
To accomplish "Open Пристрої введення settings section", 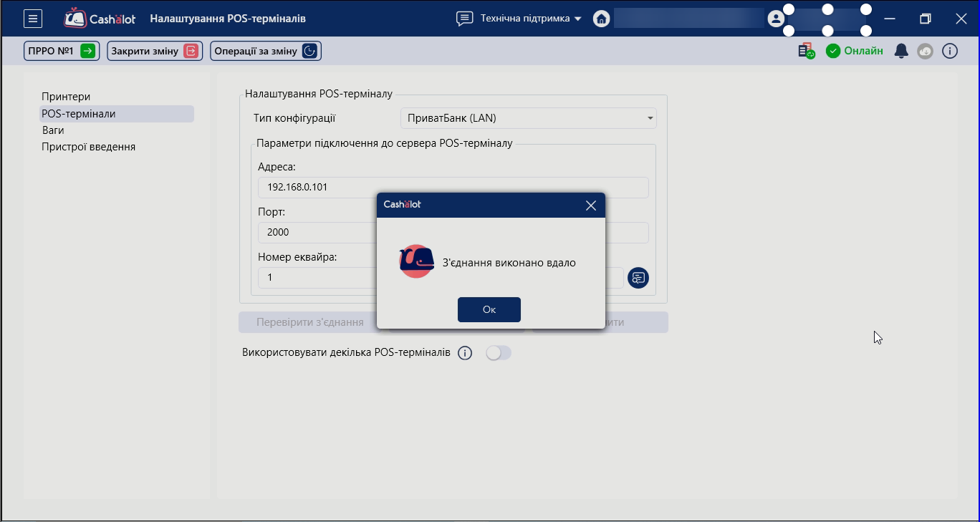I will pyautogui.click(x=88, y=147).
